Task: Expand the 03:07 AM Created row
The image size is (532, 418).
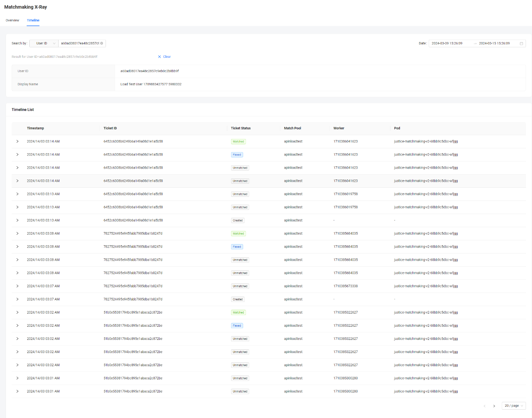Action: [x=17, y=299]
